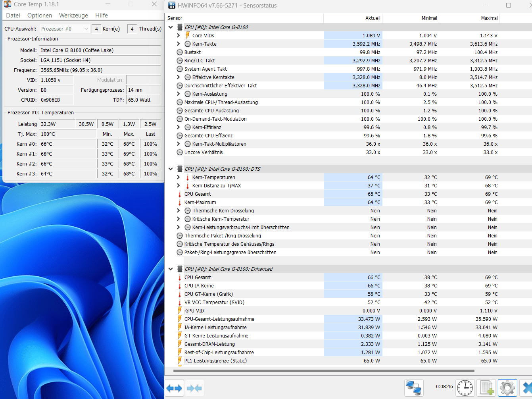The height and width of the screenshot is (399, 532).
Task: Click the lightning icon beside Core VIDs
Action: point(188,35)
